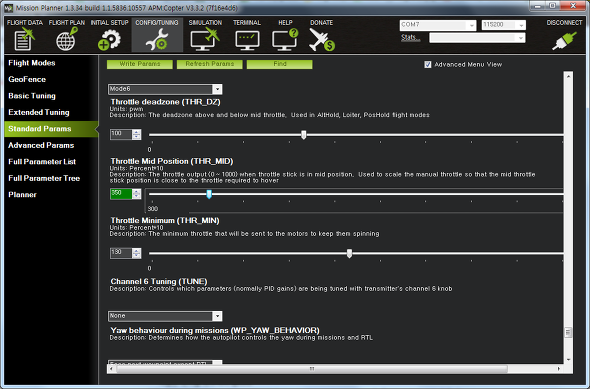Viewport: 590px width, 389px height.
Task: Click the THR_DZ value field showing 100
Action: click(121, 134)
